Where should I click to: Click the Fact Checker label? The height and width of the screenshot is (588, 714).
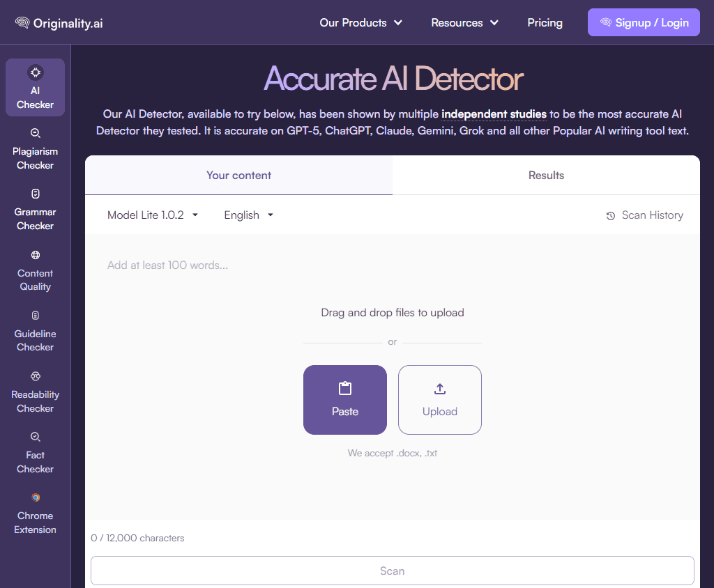[35, 462]
